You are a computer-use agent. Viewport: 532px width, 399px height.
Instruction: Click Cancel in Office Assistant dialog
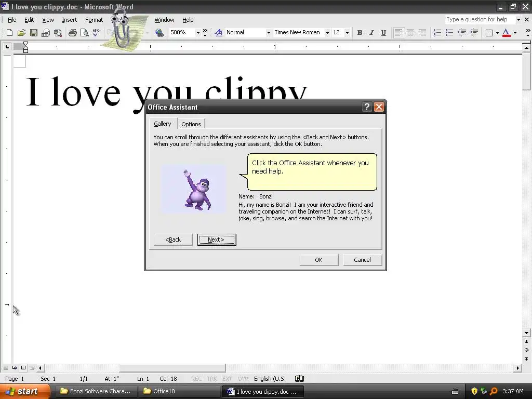[362, 260]
